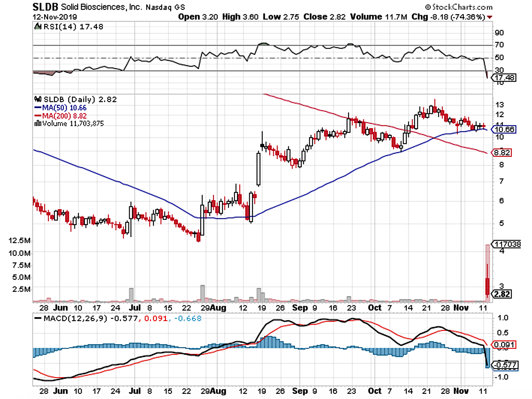Image resolution: width=532 pixels, height=399 pixels.
Task: Click the red 0.091 tag on MACD axis
Action: click(505, 345)
